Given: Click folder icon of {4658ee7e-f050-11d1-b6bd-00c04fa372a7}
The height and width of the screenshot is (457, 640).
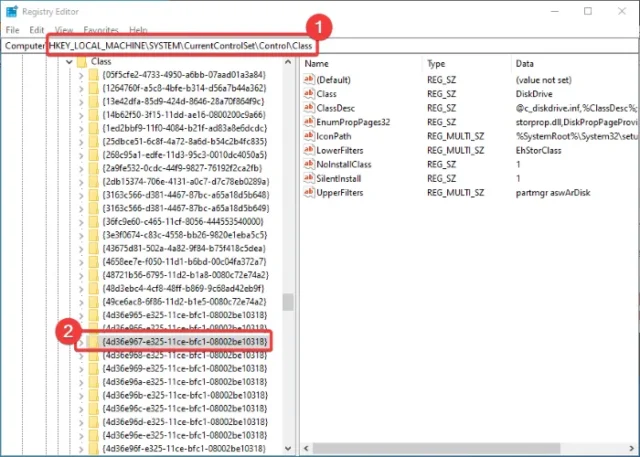Looking at the screenshot, I should [x=94, y=262].
